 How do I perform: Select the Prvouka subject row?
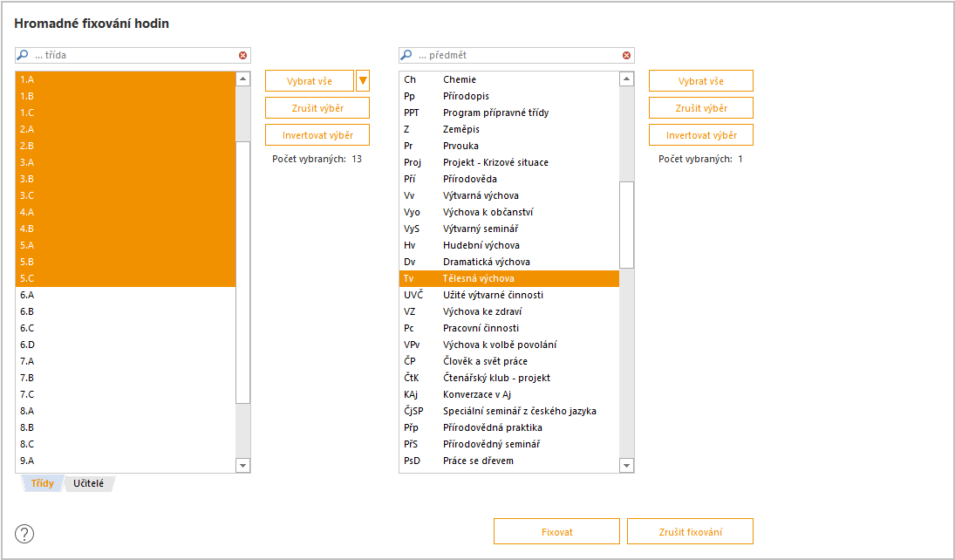(x=510, y=146)
